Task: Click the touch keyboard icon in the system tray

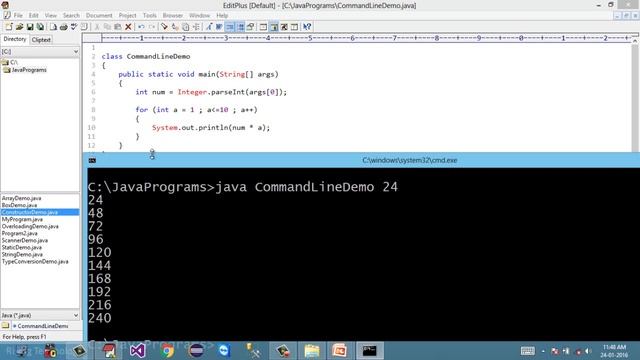Action: point(528,351)
